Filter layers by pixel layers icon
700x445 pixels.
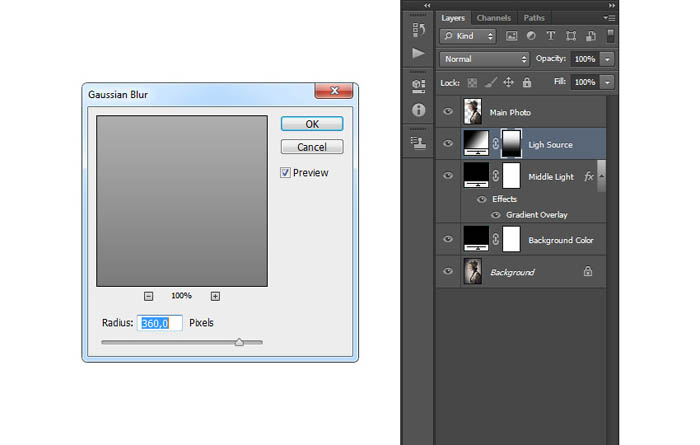click(x=511, y=36)
